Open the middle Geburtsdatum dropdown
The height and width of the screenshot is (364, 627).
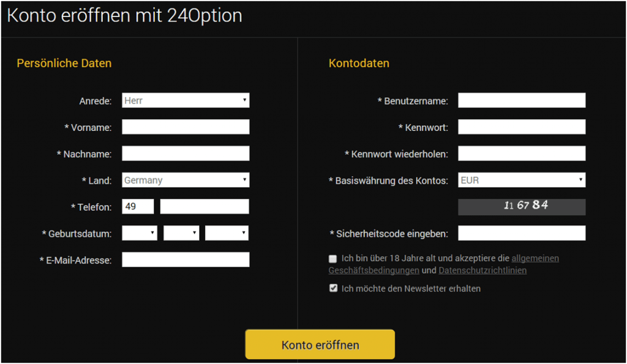coord(181,233)
